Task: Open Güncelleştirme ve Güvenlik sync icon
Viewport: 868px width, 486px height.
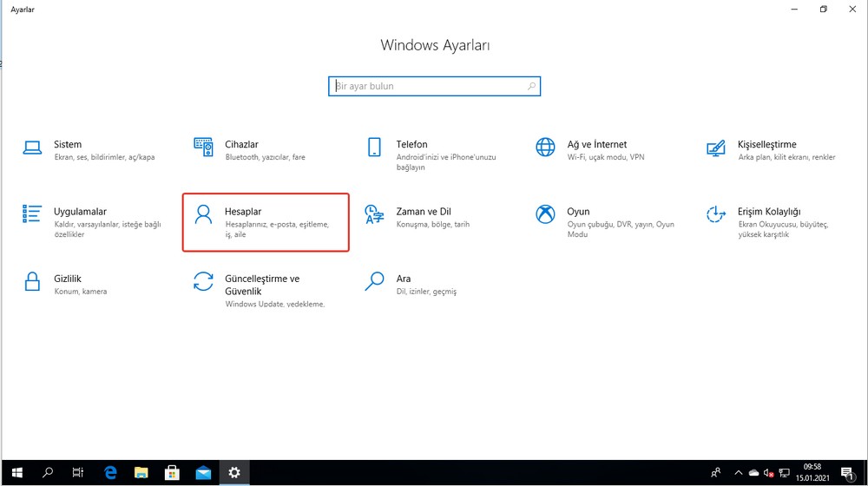Action: (203, 281)
